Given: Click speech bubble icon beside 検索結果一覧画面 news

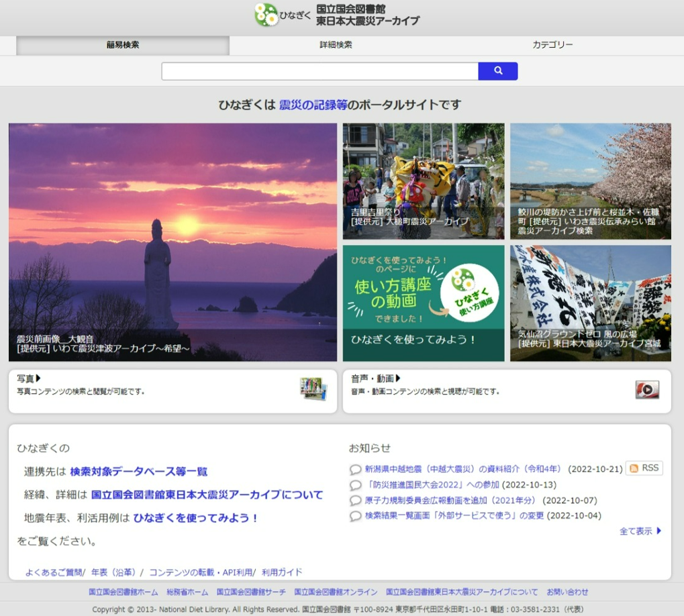Looking at the screenshot, I should click(x=356, y=516).
